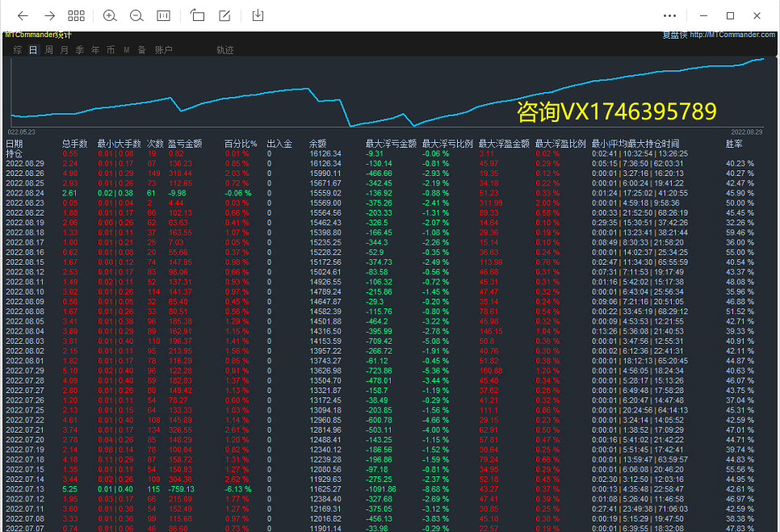Screen dimensions: 780x532
Task: Click the 胜率 win rate column header
Action: 734,144
